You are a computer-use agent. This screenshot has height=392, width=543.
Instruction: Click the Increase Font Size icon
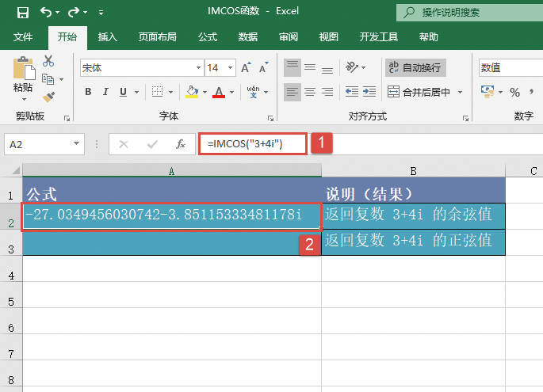tap(246, 68)
